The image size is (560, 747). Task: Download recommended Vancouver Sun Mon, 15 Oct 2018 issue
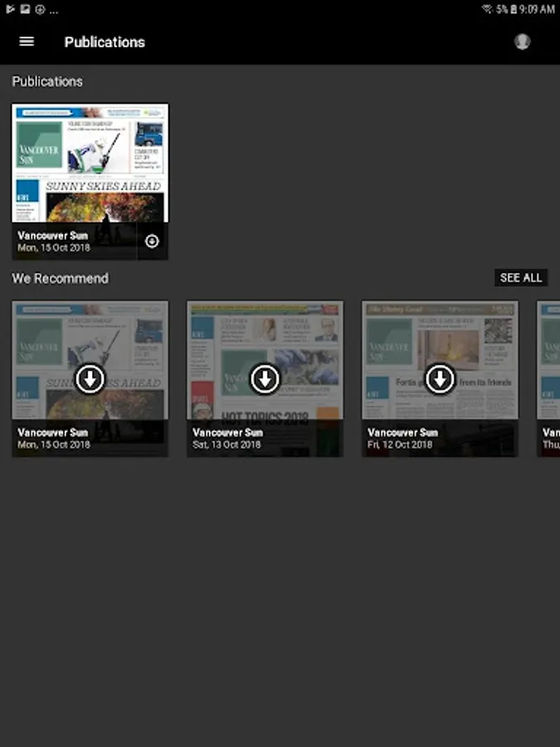pyautogui.click(x=90, y=378)
